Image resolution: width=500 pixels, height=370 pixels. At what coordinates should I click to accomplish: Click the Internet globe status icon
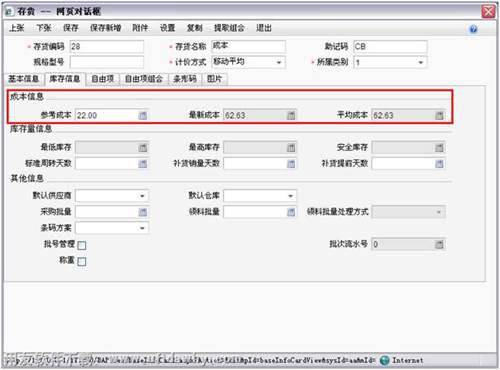tap(384, 360)
